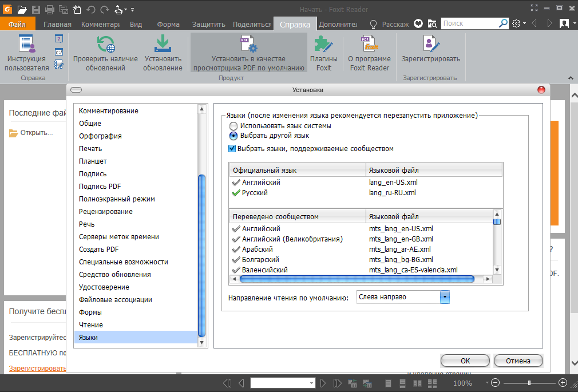Click the magnifier icon in search box
Screen dimensions: 578x392
503,23
